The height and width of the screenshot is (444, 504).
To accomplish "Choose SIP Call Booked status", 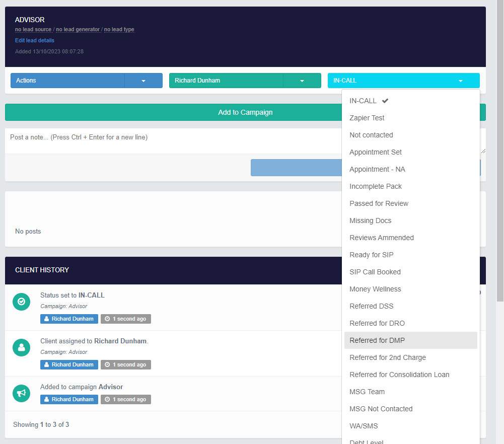I will click(x=410, y=272).
